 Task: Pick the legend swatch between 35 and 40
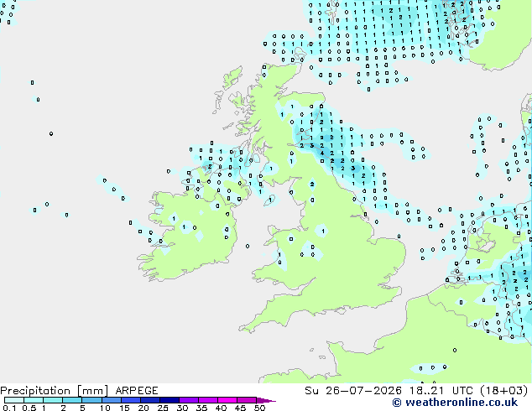click(x=208, y=400)
